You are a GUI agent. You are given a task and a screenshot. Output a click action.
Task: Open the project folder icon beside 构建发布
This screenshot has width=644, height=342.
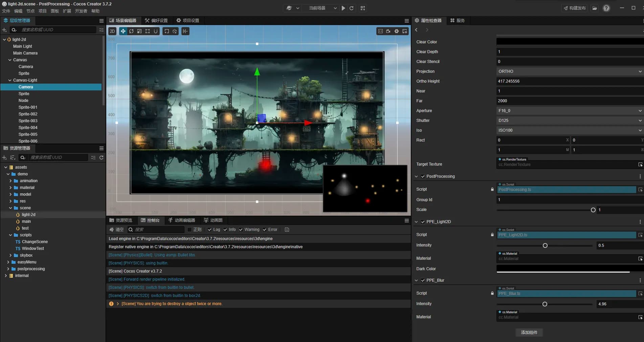pyautogui.click(x=595, y=8)
